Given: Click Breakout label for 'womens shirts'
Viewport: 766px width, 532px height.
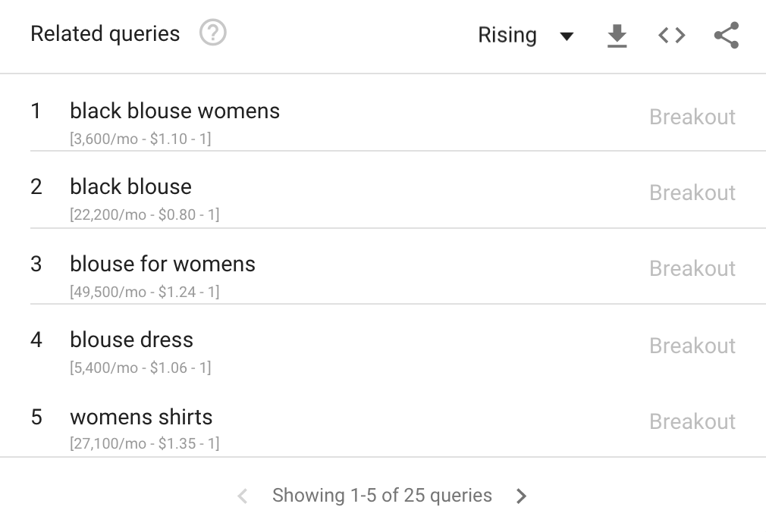Looking at the screenshot, I should (x=692, y=422).
